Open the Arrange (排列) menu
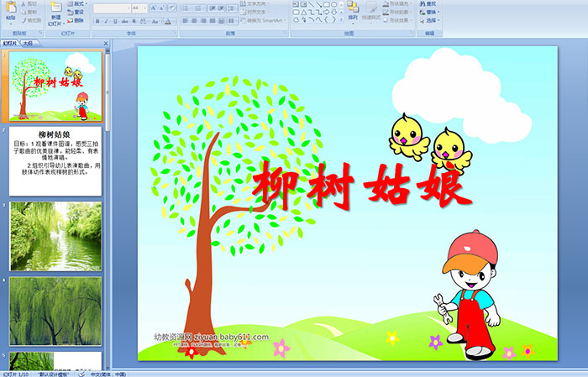The height and width of the screenshot is (377, 588). (x=353, y=11)
